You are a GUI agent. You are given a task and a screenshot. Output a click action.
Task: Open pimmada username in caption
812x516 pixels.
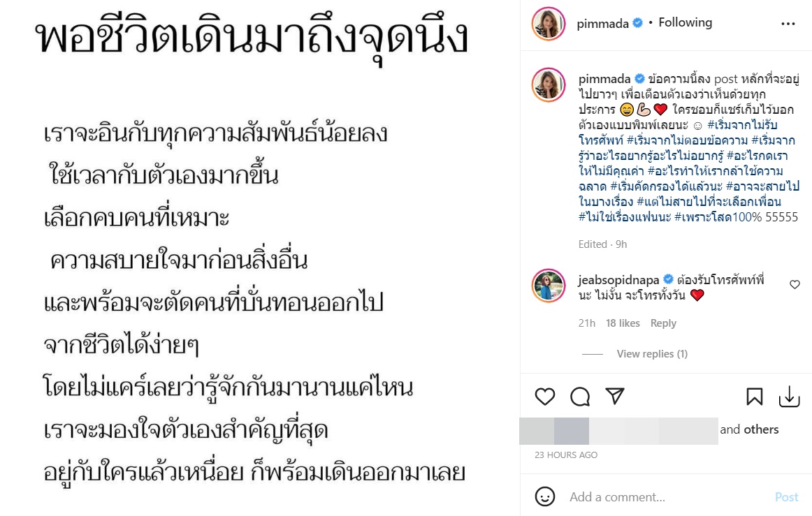(x=604, y=79)
